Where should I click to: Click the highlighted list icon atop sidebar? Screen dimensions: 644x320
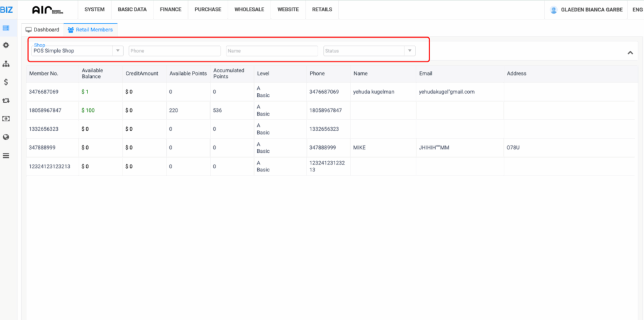click(x=6, y=28)
